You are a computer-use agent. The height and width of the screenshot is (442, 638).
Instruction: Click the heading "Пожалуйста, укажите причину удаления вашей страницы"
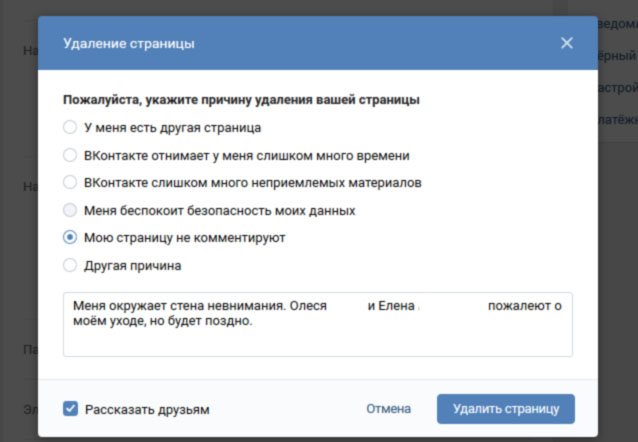click(241, 100)
